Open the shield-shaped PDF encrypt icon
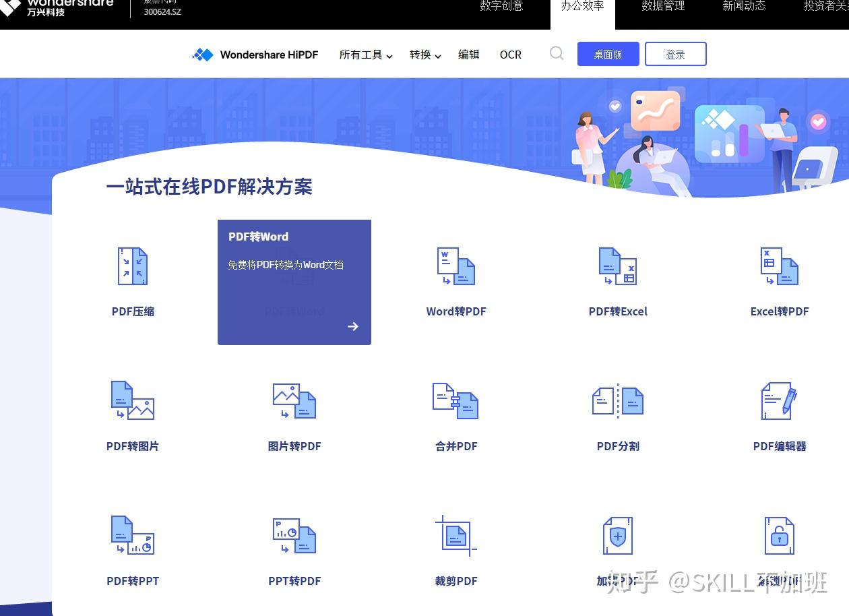This screenshot has height=616, width=849. (618, 535)
